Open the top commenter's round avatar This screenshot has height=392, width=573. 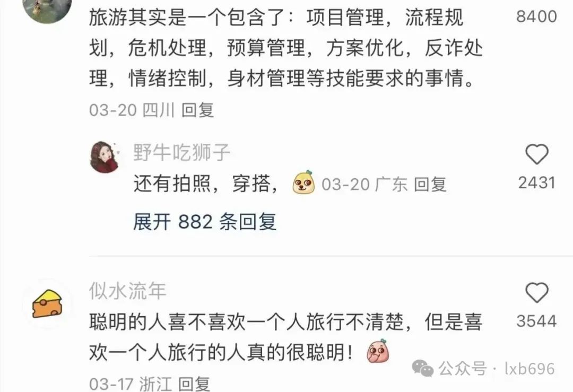tap(48, 8)
